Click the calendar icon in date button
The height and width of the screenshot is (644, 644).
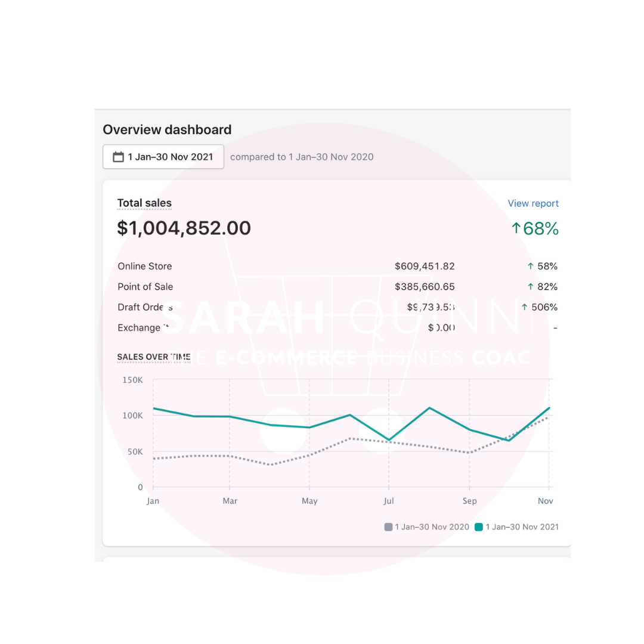(118, 157)
